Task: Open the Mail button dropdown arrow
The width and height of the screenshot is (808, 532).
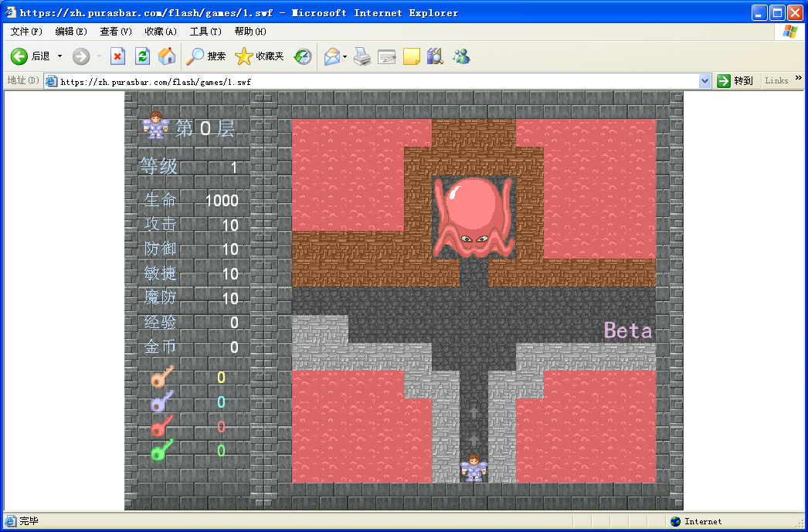Action: 345,56
